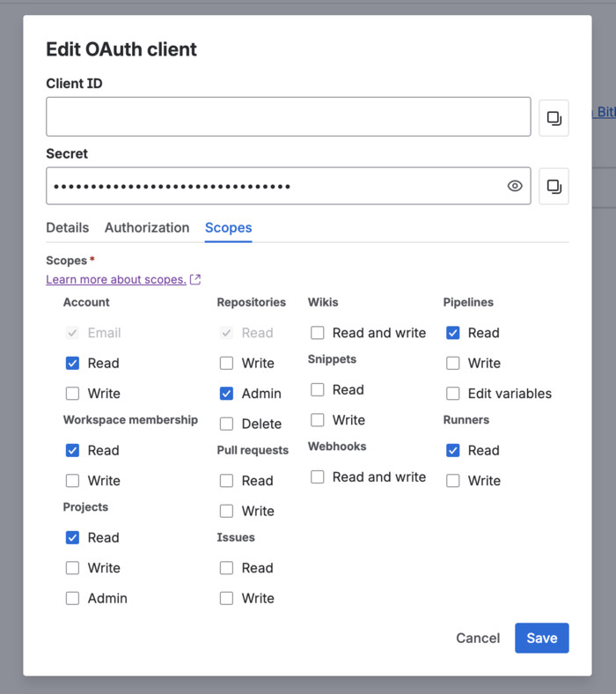Screen dimensions: 616x694
Task: Click the Workspace membership heading
Action: 130,419
